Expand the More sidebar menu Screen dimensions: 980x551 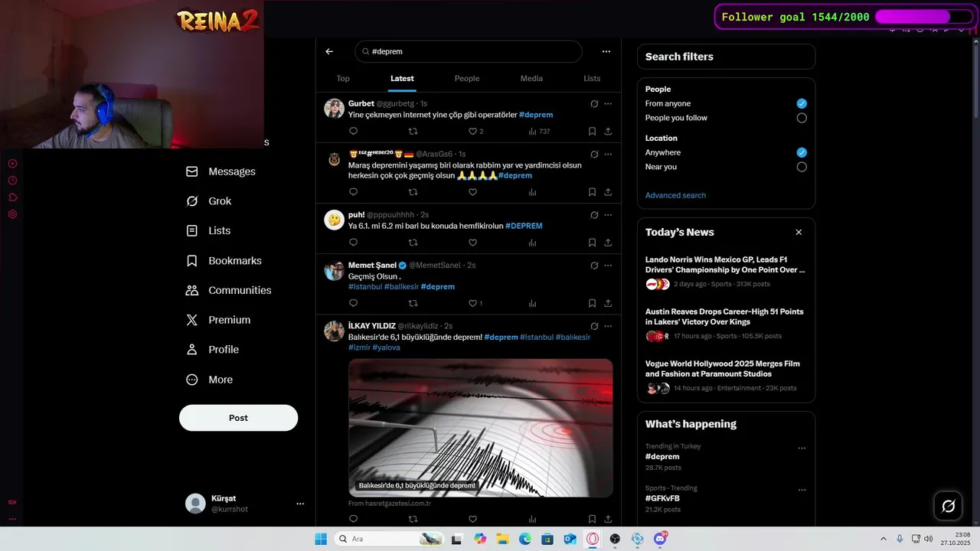point(210,380)
